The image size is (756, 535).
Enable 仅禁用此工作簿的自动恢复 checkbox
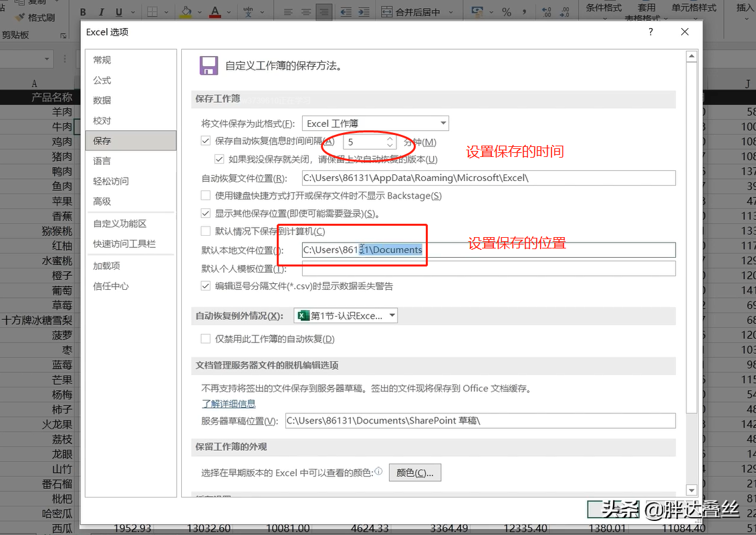pyautogui.click(x=206, y=339)
